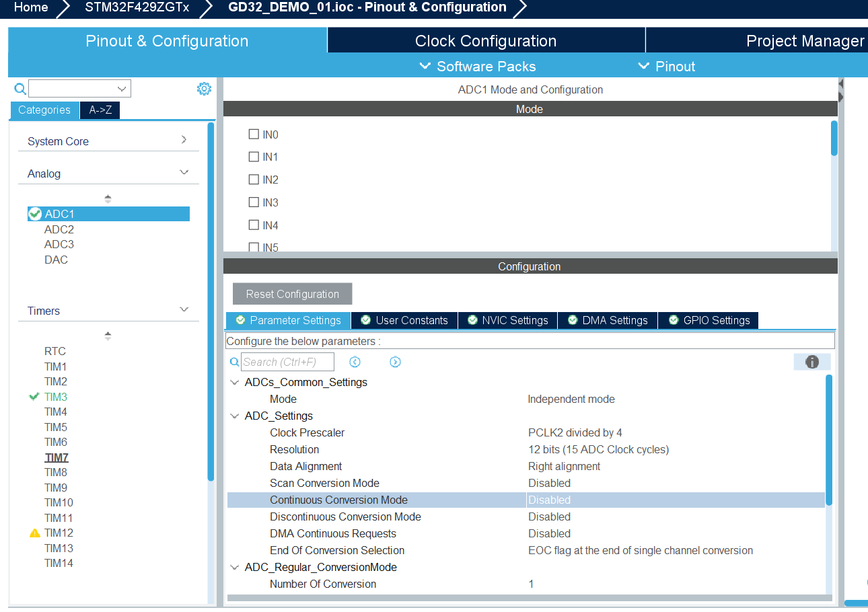Click the Scan Conversion Mode Disabled value
This screenshot has width=868, height=612.
click(549, 483)
